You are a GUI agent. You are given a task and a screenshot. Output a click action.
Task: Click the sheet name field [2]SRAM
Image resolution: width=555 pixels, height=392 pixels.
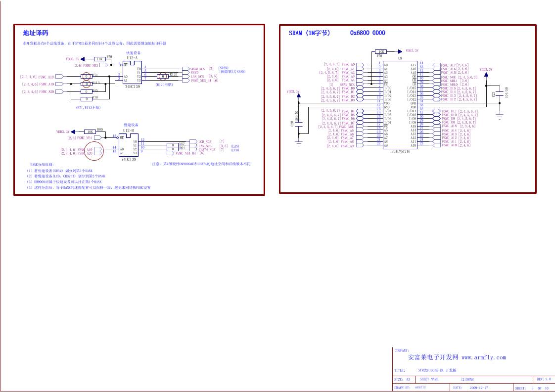click(x=466, y=380)
